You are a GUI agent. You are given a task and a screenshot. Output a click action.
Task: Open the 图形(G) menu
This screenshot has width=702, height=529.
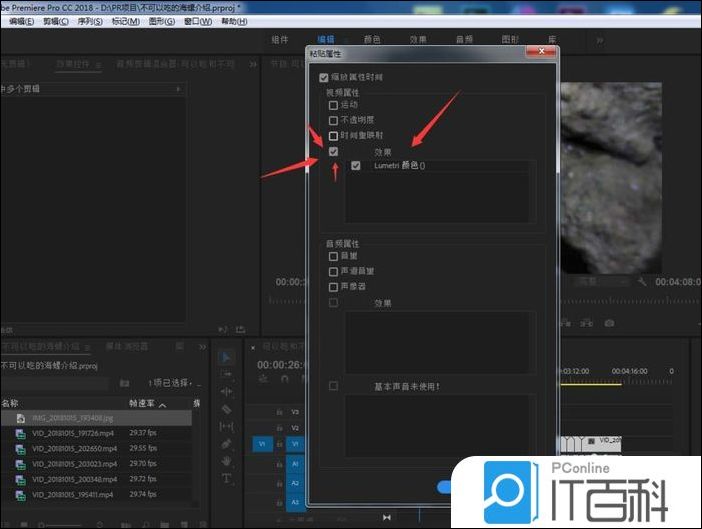point(162,21)
